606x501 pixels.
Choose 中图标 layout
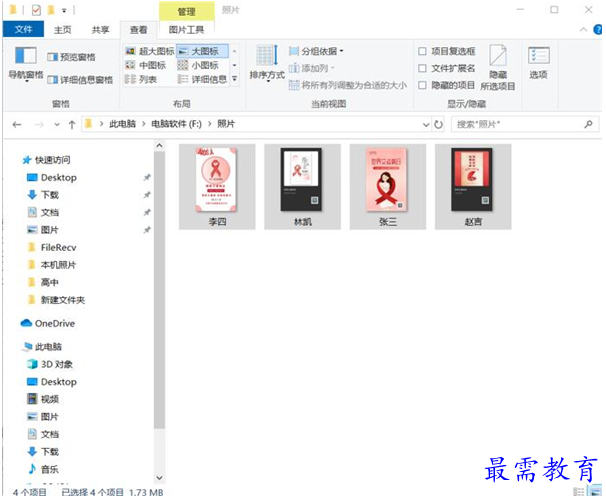pyautogui.click(x=146, y=65)
